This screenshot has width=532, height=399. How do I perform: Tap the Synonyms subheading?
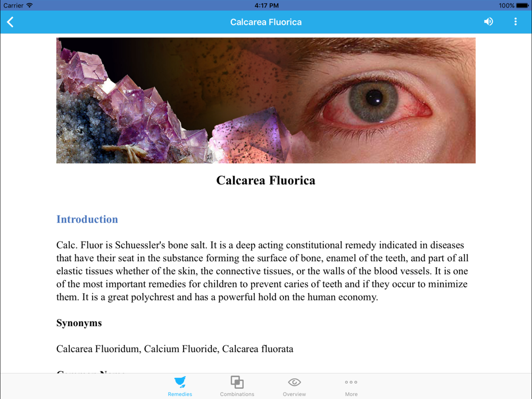tap(79, 323)
